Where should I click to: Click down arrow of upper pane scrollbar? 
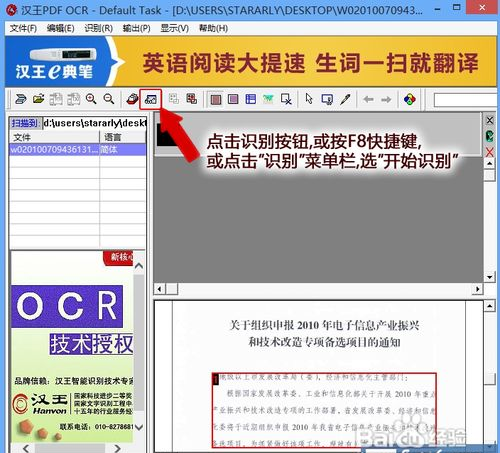click(489, 277)
